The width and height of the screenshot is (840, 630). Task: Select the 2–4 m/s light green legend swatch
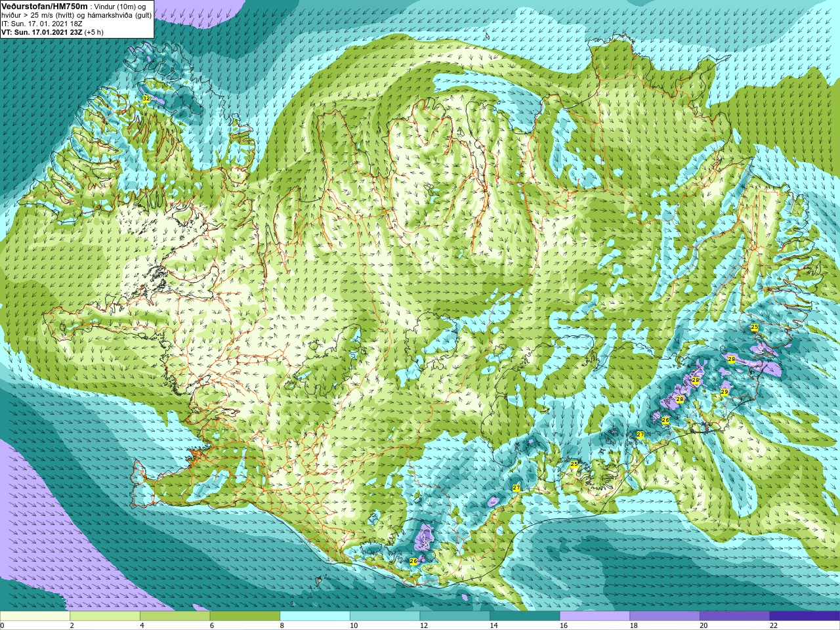click(x=105, y=616)
